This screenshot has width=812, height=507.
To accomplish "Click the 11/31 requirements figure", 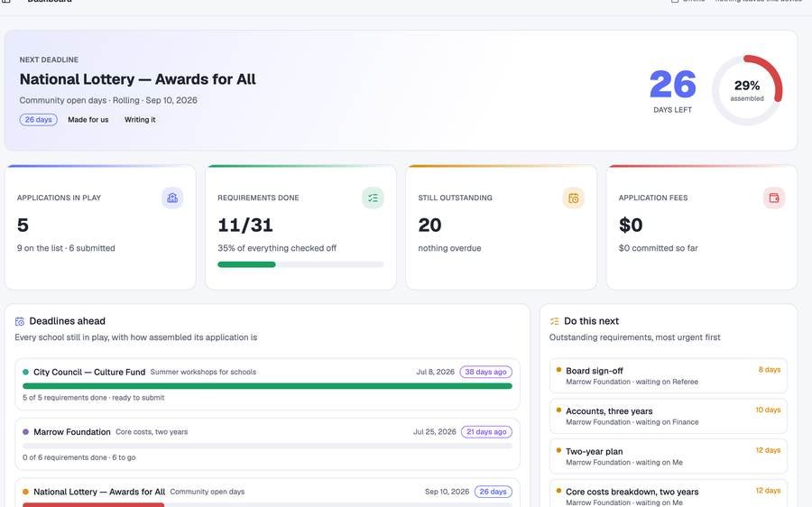I will coord(245,226).
